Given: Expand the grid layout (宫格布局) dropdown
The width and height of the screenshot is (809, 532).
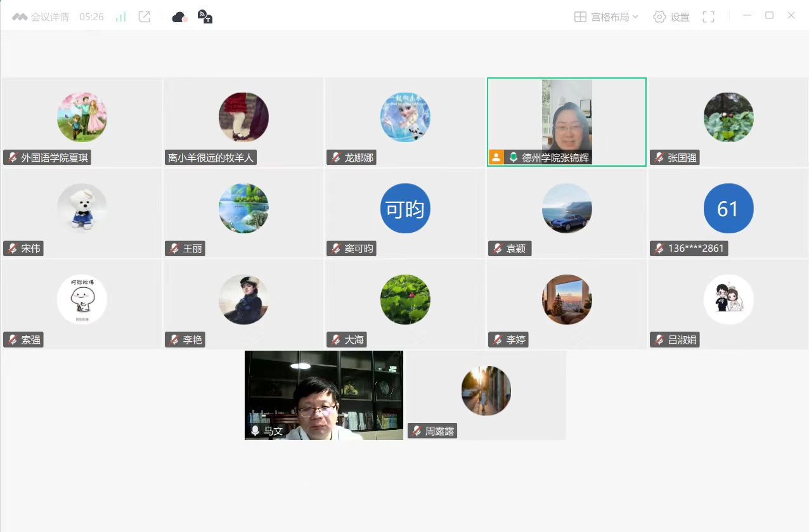Looking at the screenshot, I should pos(606,17).
